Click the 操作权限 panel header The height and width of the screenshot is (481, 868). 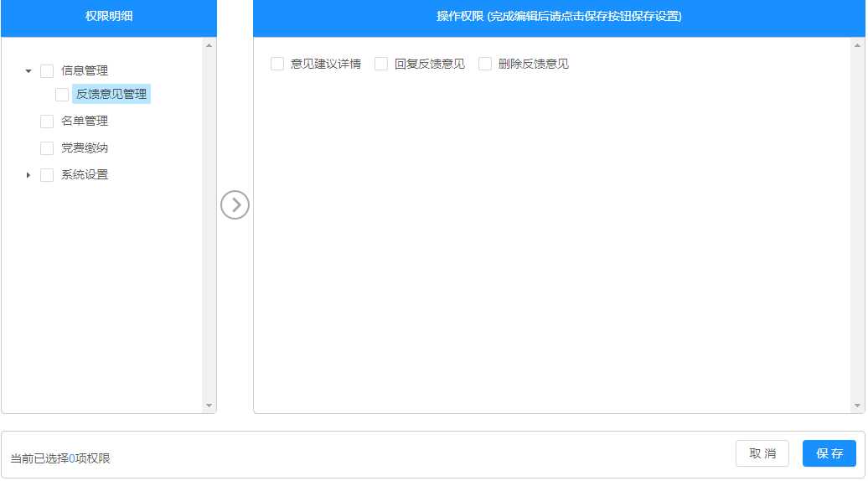[x=559, y=17]
